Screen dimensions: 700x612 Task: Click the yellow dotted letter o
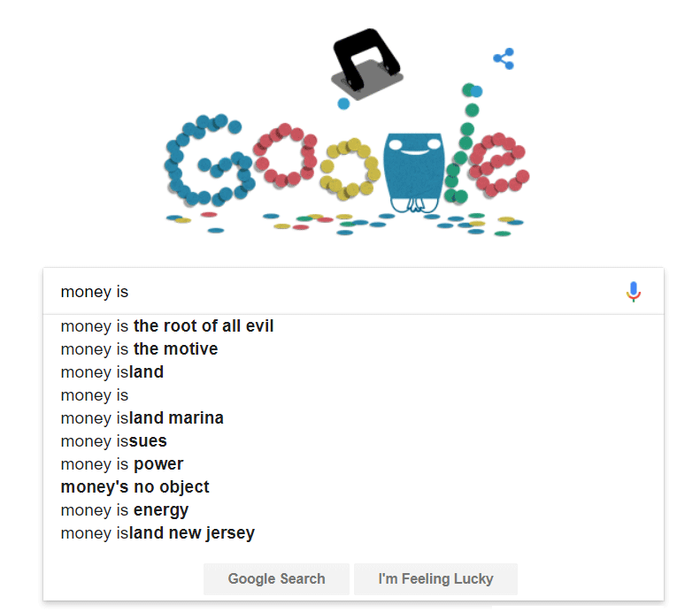350,169
